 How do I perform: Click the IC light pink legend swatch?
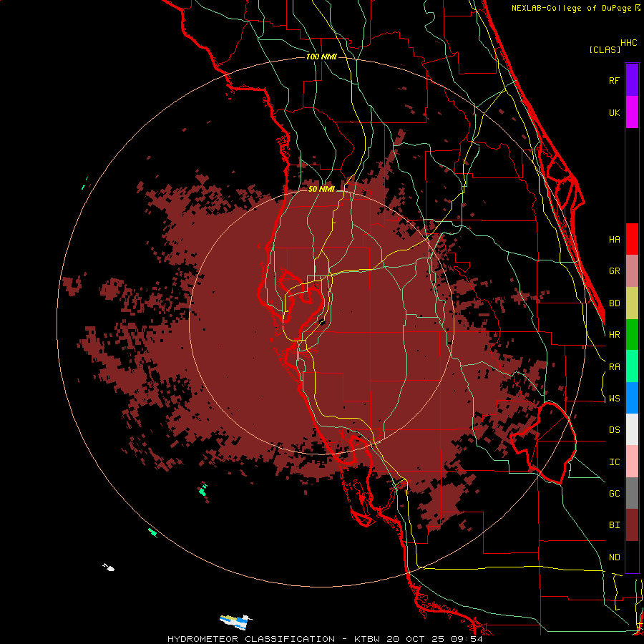pyautogui.click(x=632, y=462)
